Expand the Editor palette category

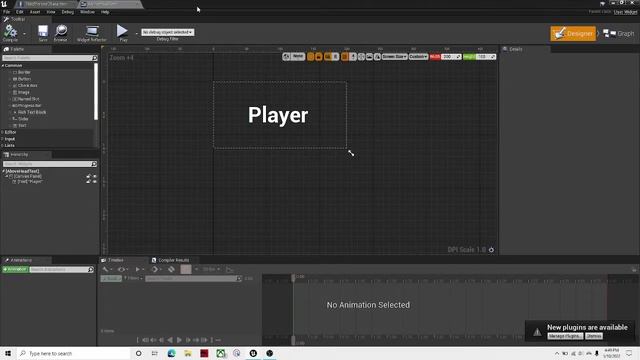[2, 132]
